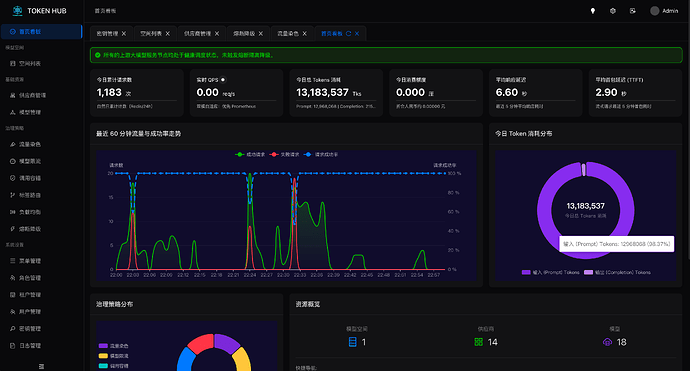690x371 pixels.
Task: Click the TOKEN HUB logo icon
Action: [x=17, y=11]
